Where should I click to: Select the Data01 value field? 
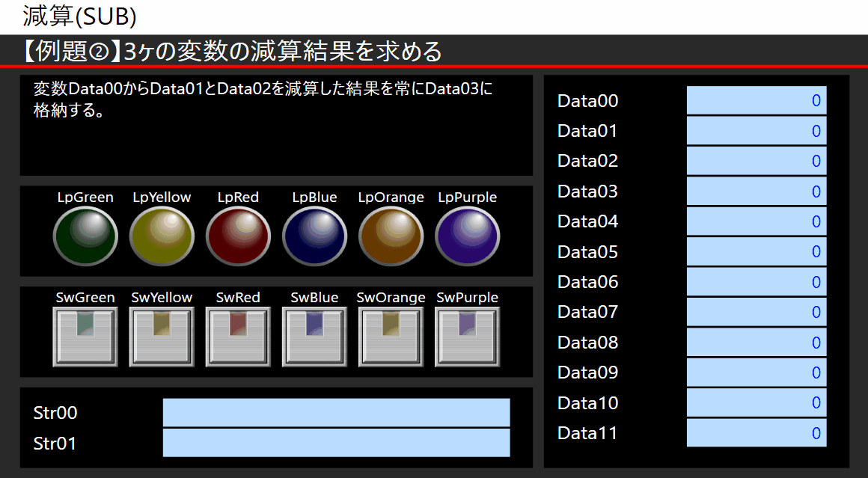click(x=756, y=131)
